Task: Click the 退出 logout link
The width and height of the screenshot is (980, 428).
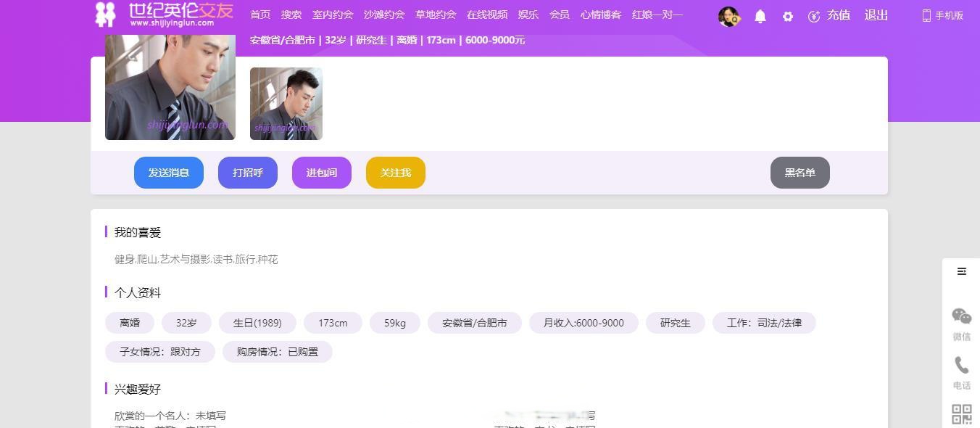Action: coord(876,15)
